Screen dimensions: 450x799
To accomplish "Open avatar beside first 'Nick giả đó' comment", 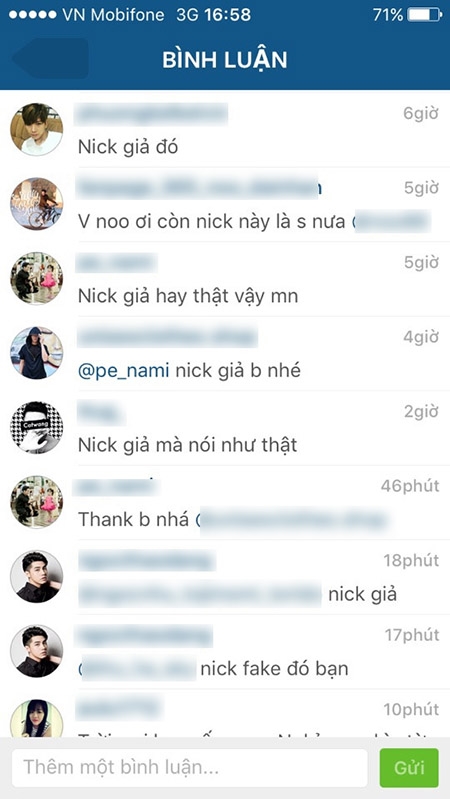I will pyautogui.click(x=37, y=129).
